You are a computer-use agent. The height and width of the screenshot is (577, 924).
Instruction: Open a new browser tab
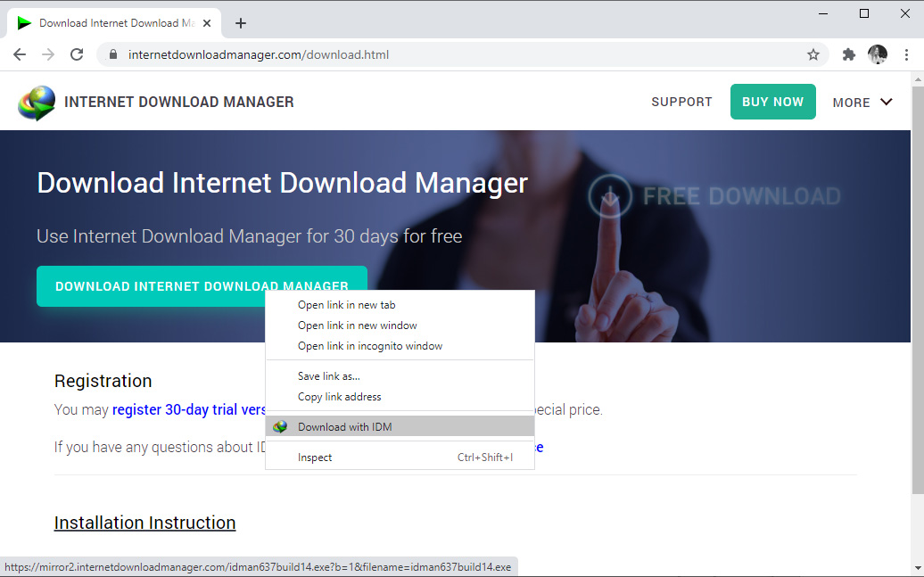240,23
